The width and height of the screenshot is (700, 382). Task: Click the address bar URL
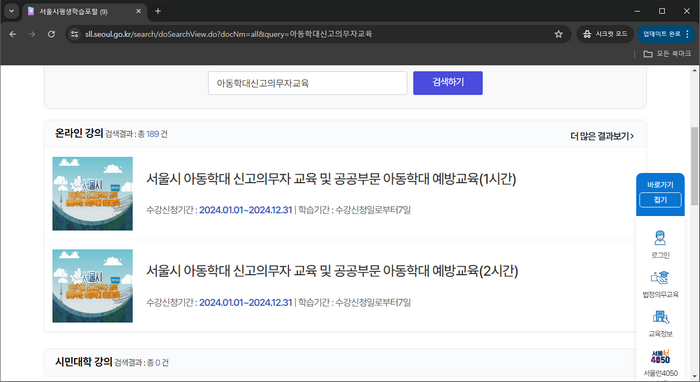[229, 34]
